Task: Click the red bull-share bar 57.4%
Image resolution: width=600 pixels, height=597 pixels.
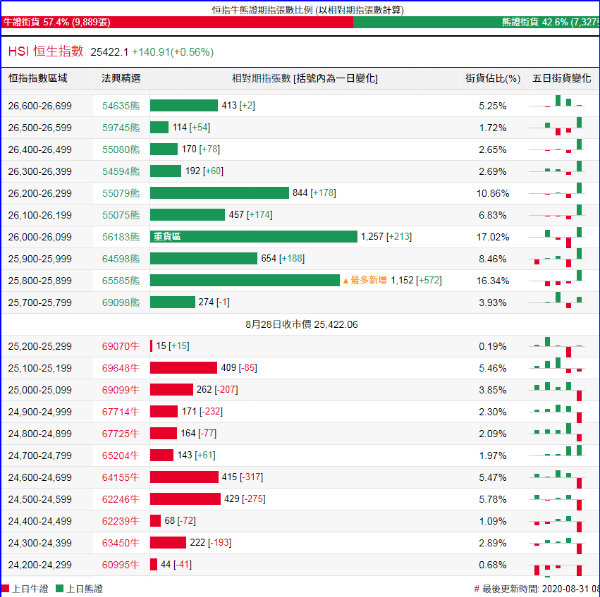Action: (177, 22)
